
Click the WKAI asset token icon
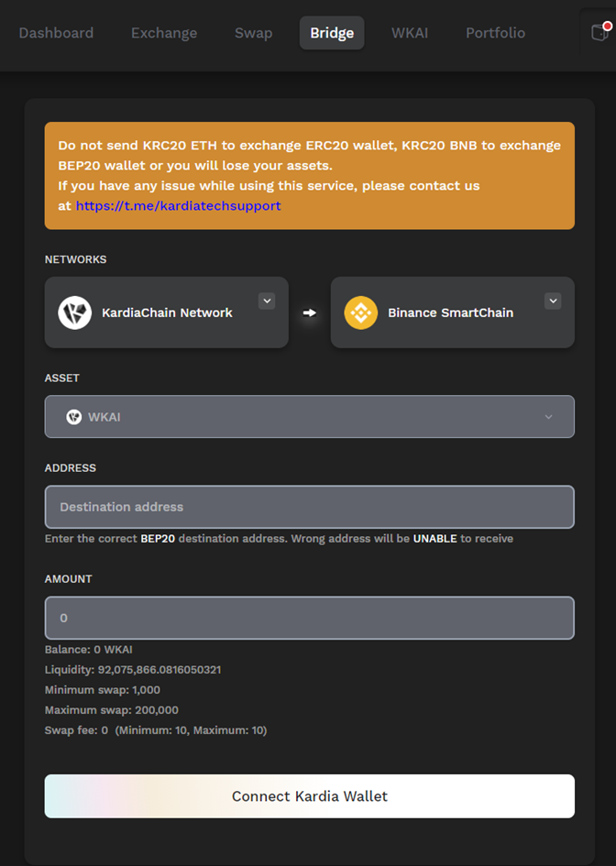73,417
